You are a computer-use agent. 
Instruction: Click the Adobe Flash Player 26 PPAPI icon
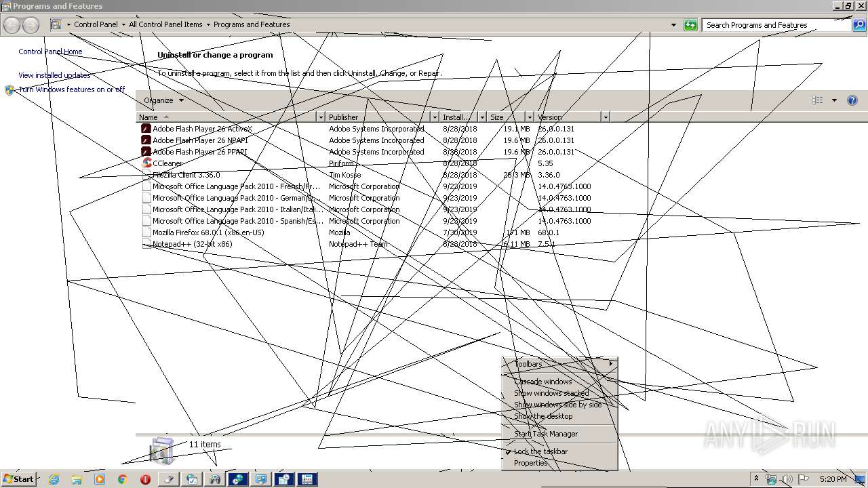(x=146, y=152)
